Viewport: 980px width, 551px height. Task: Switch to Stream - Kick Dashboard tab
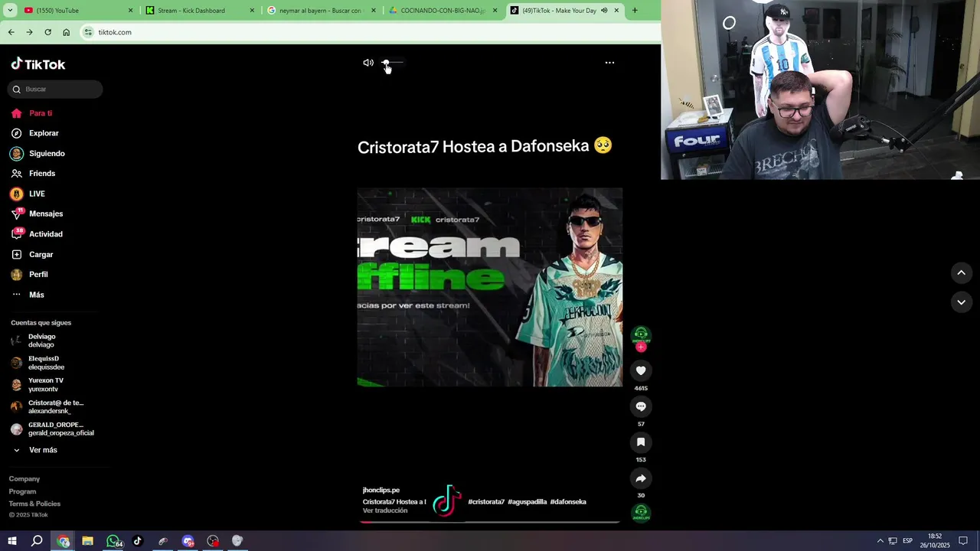[x=199, y=11]
